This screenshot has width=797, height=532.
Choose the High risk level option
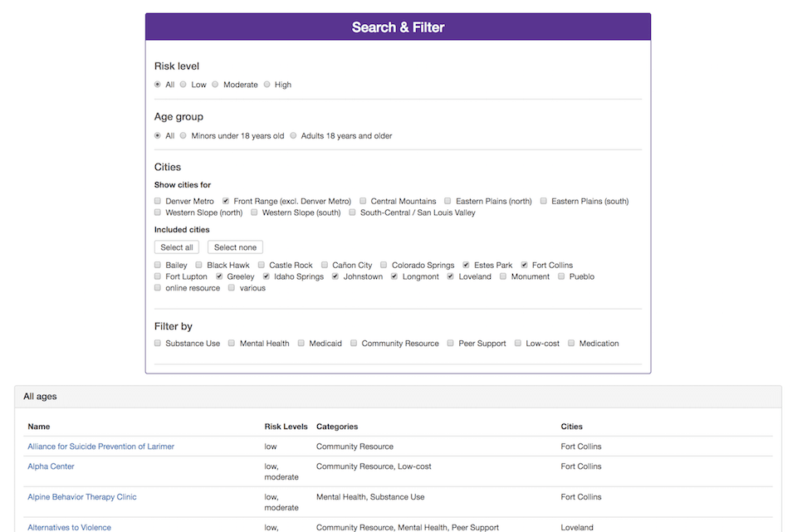point(266,85)
